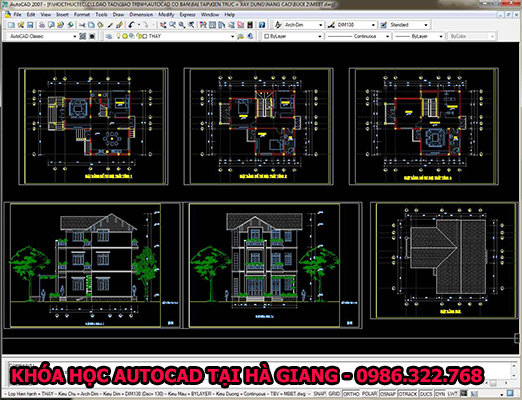Screen dimensions: 522x400
Task: Click the Zoom Window icon
Action: pyautogui.click(x=182, y=25)
